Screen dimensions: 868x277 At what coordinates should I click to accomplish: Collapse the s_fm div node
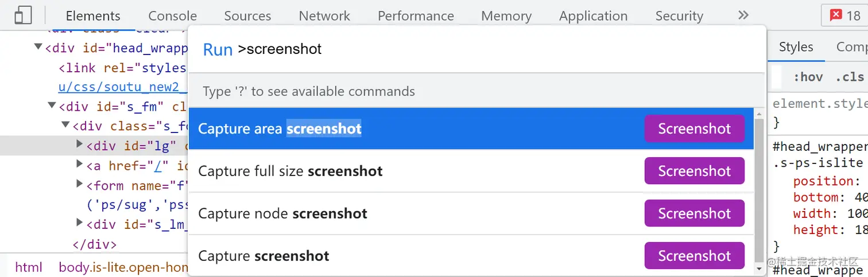[x=52, y=106]
